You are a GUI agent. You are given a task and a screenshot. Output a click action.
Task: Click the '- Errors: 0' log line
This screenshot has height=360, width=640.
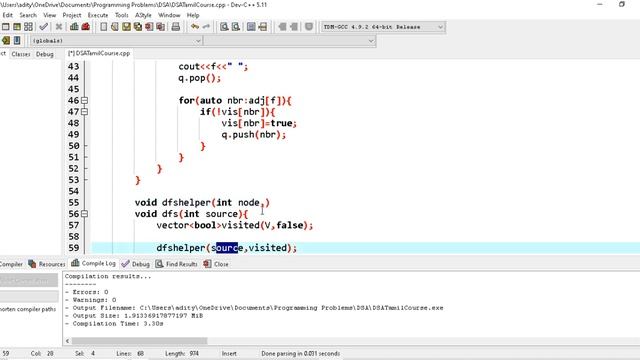pos(87,292)
